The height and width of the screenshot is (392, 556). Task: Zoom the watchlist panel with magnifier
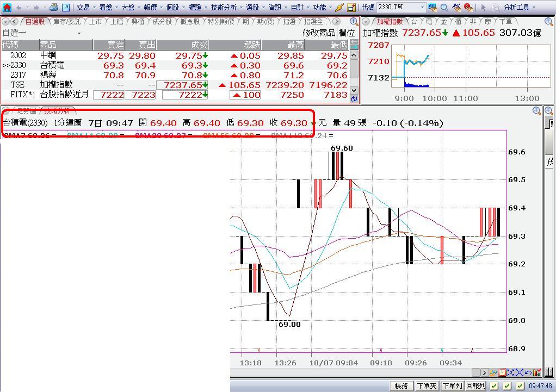pos(354,21)
